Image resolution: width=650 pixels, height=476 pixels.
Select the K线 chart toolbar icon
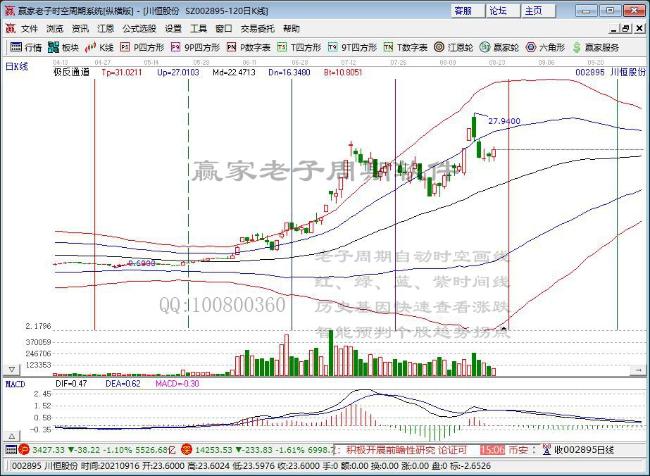tap(100, 47)
